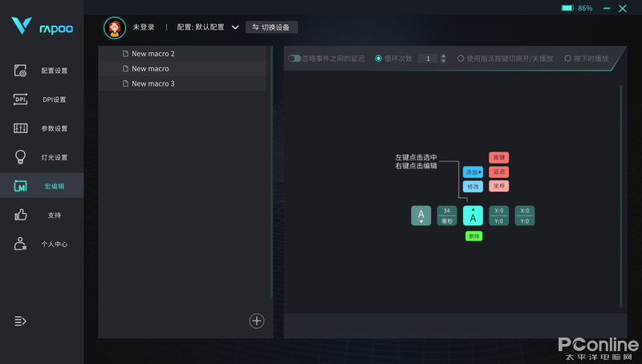Increase loop count with up arrow
The height and width of the screenshot is (364, 642).
(444, 56)
